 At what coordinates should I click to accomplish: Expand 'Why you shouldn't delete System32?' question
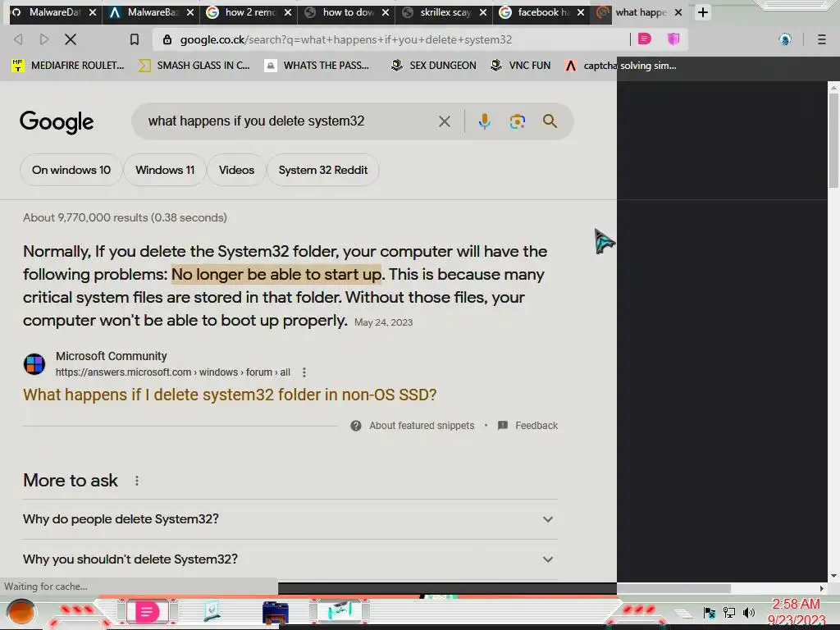pyautogui.click(x=290, y=559)
